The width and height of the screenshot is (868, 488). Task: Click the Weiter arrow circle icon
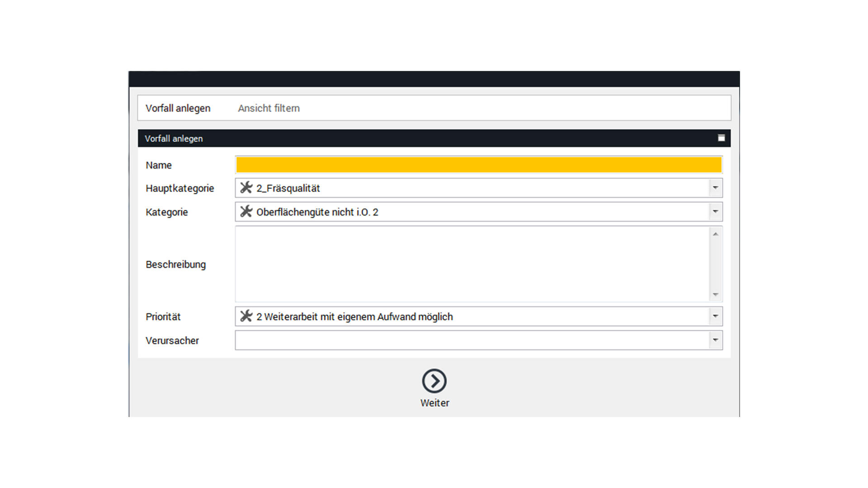434,381
